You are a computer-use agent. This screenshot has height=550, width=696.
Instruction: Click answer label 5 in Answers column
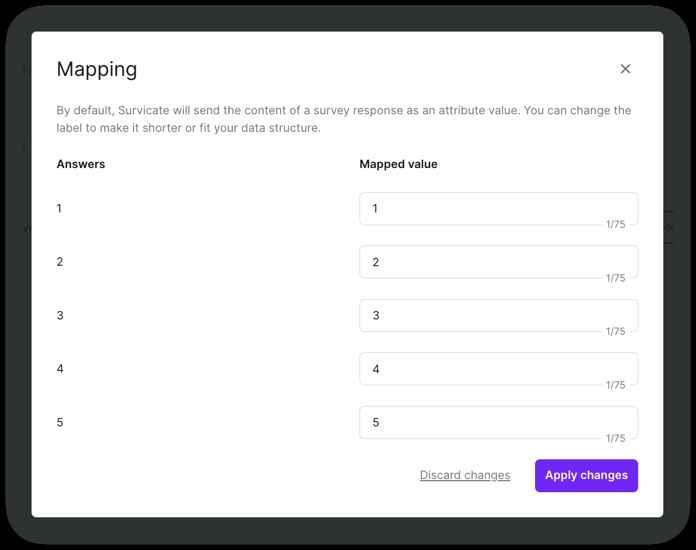(x=60, y=422)
